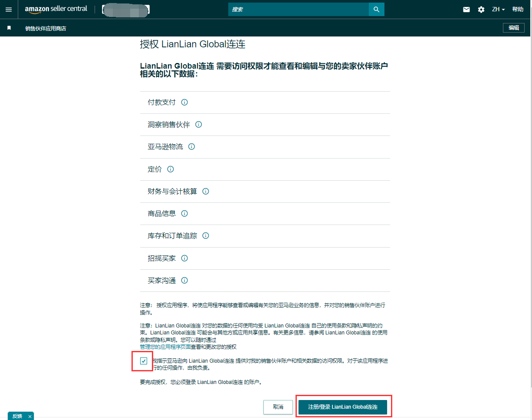Click the 编辑 button
Viewport: 532px width, 420px height.
pos(514,28)
